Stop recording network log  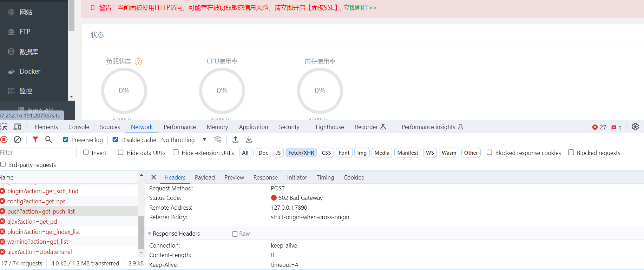(4, 140)
